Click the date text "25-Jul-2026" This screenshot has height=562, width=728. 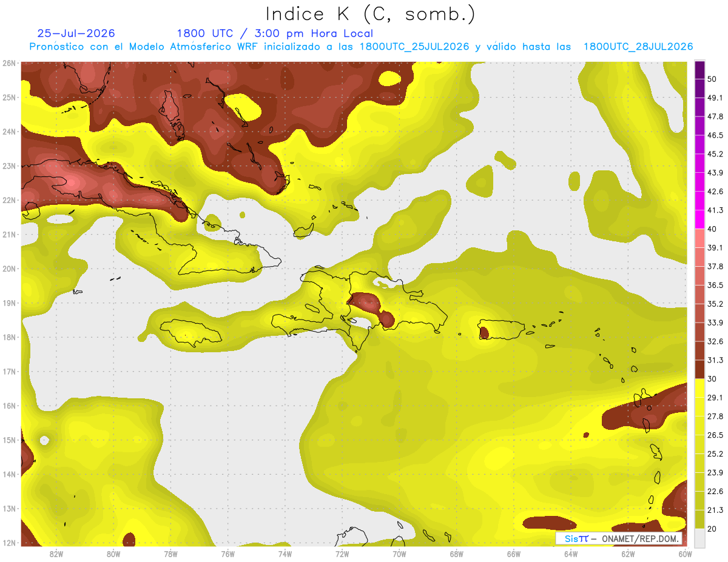[x=76, y=33]
